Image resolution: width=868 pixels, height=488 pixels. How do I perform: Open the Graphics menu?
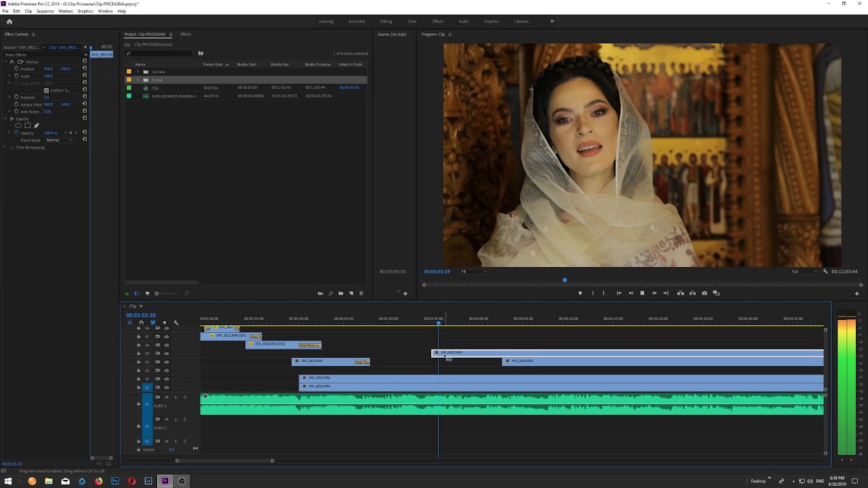click(x=85, y=11)
